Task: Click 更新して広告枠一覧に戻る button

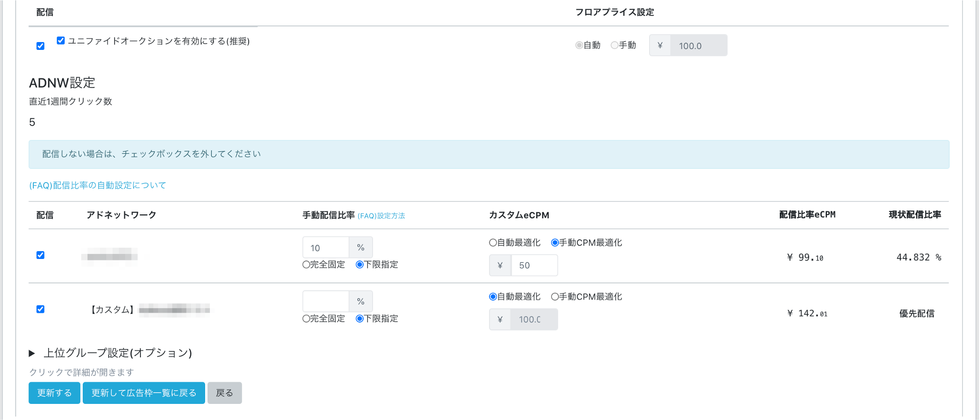Action: pos(144,393)
